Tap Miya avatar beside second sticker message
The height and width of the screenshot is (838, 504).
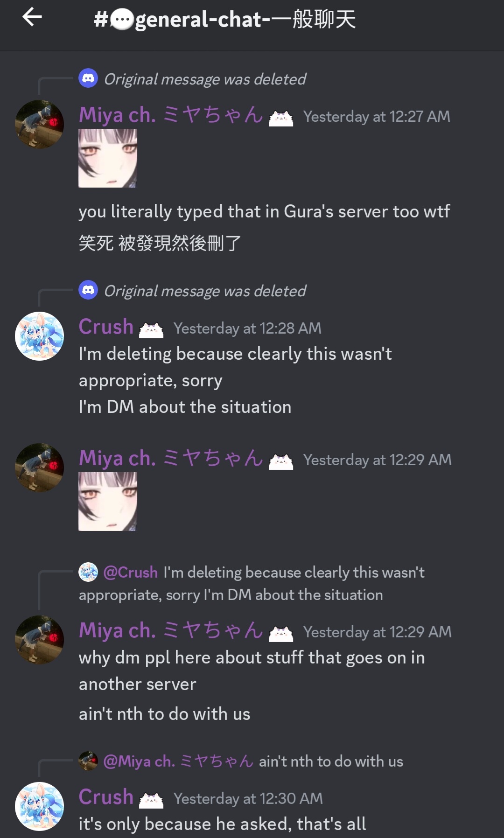(40, 468)
